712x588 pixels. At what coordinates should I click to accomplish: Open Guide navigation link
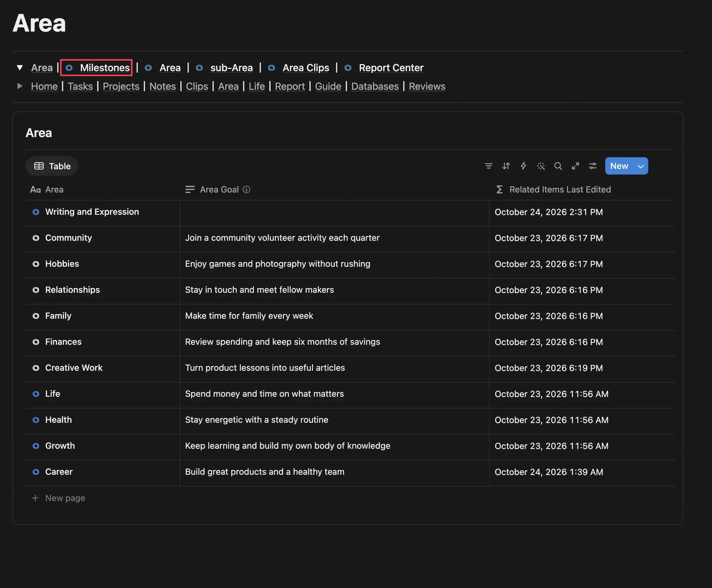tap(328, 86)
